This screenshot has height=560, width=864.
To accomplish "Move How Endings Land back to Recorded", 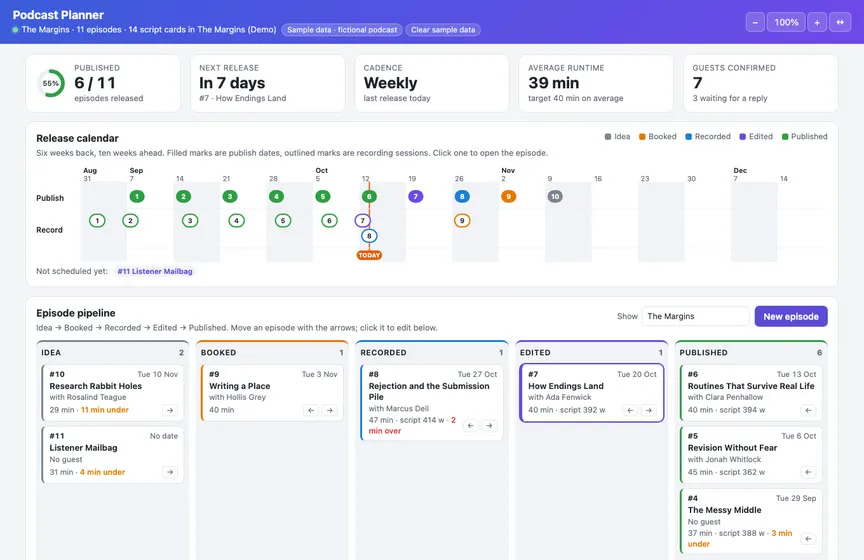I will coord(630,410).
